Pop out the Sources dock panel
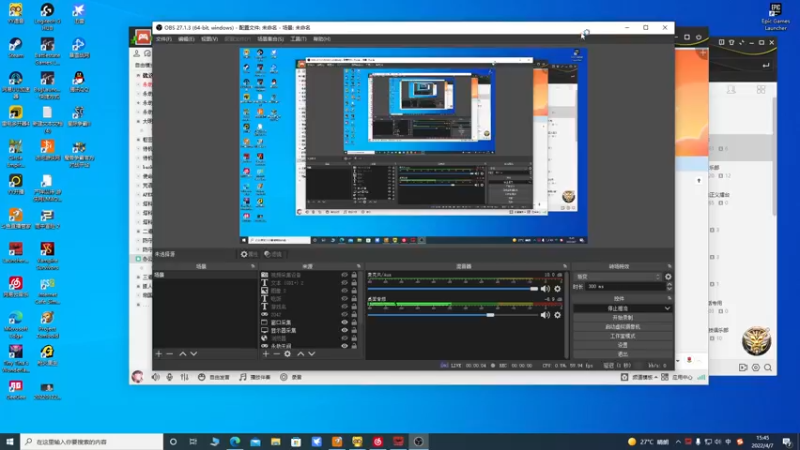 [359, 266]
